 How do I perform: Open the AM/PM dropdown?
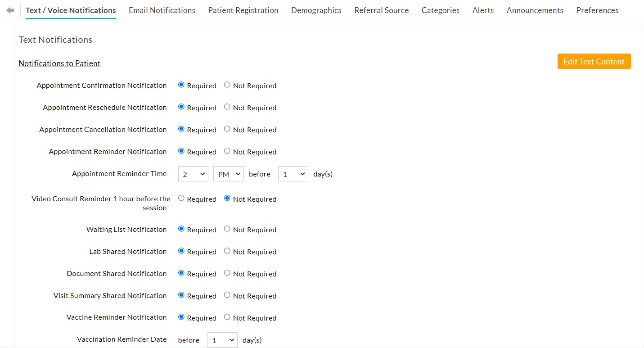[228, 174]
